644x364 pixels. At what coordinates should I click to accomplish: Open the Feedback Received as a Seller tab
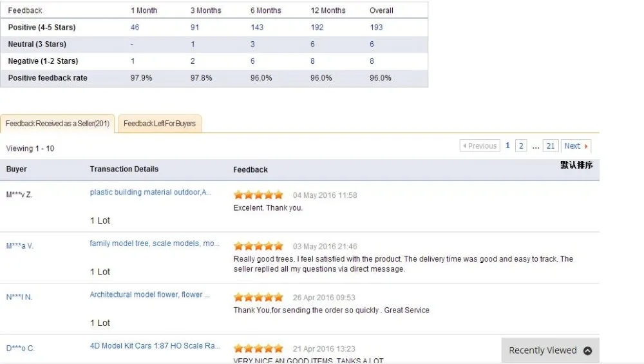point(58,124)
